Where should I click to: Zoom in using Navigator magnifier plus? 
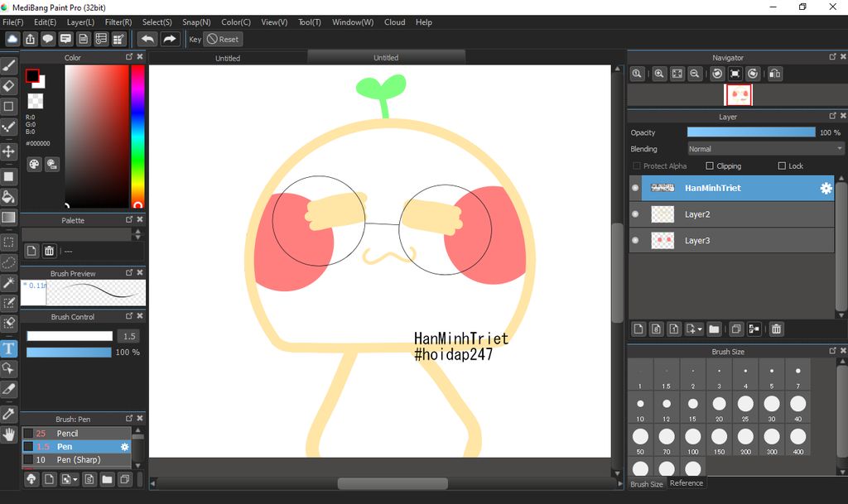tap(658, 74)
